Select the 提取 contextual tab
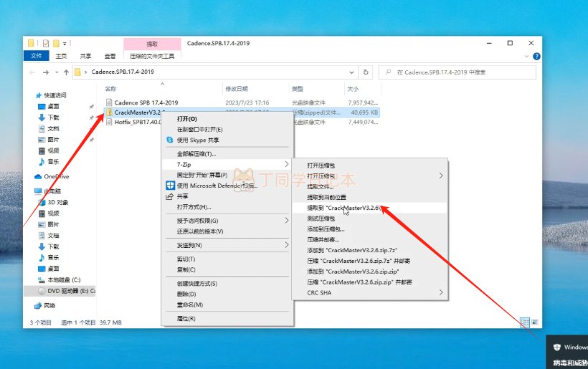The image size is (588, 369). coord(152,44)
